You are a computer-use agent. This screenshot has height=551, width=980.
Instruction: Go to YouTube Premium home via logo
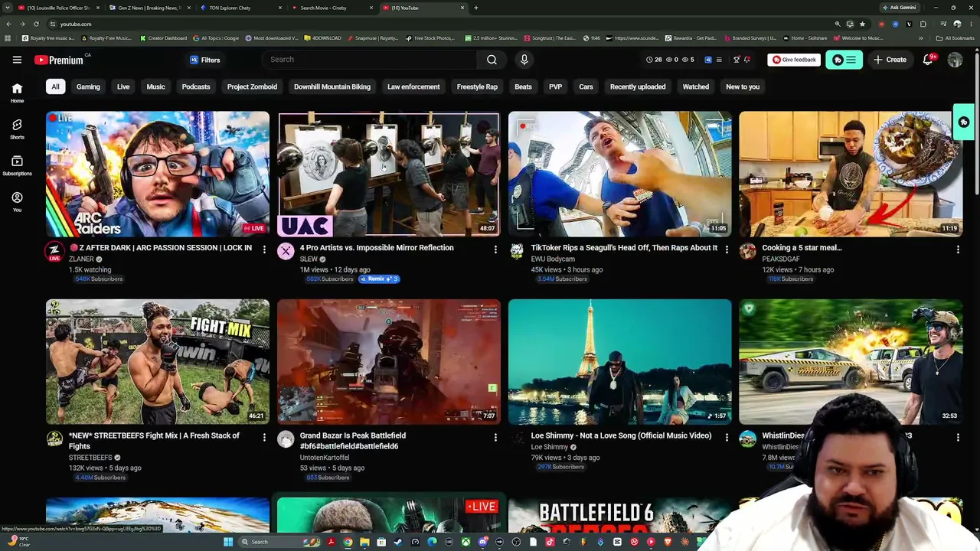59,60
